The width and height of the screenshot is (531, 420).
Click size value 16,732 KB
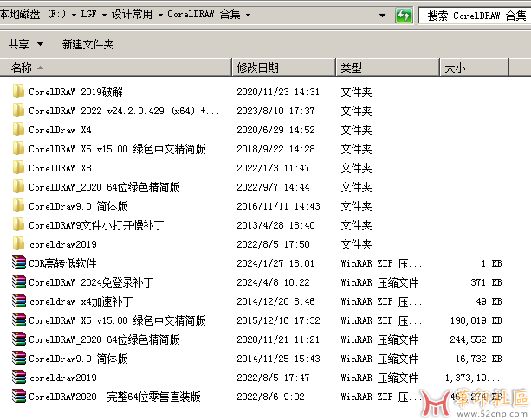(478, 359)
